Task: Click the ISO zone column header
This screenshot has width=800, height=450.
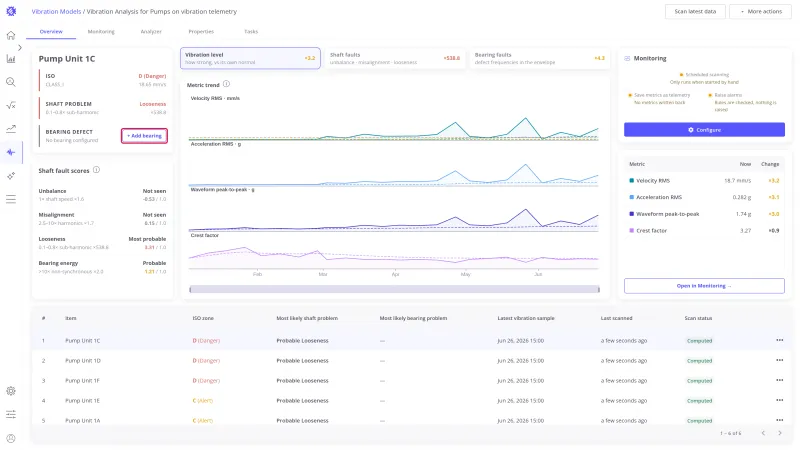Action: pyautogui.click(x=203, y=318)
